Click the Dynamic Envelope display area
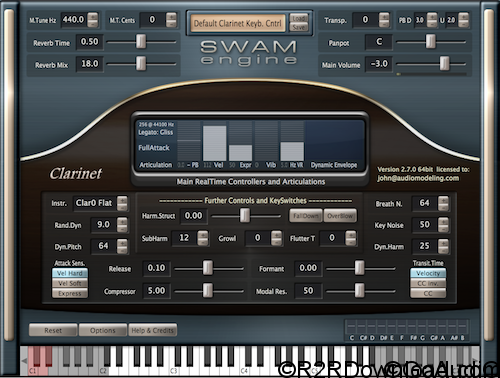500x378 pixels. [334, 141]
